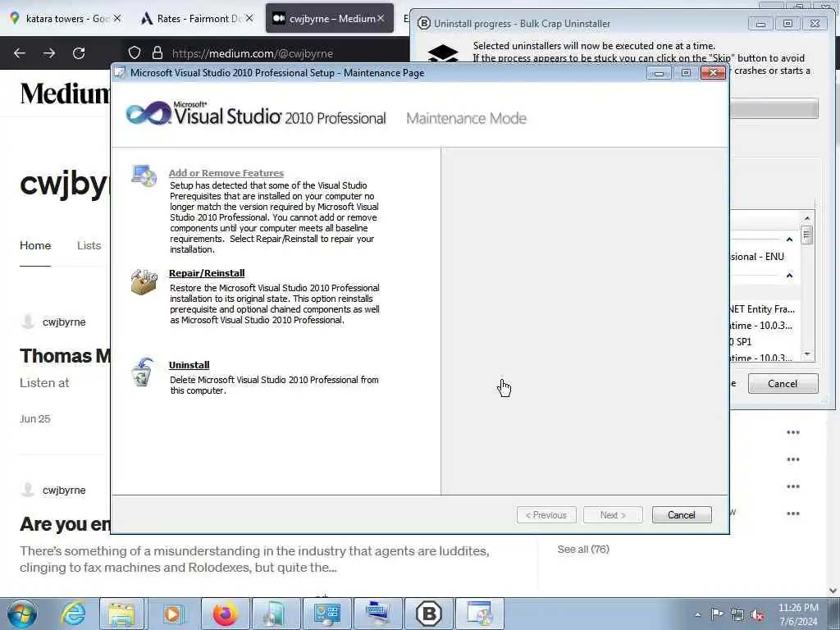Open Windows Explorer folder from the taskbar
Screen dimensions: 840x630
121,614
